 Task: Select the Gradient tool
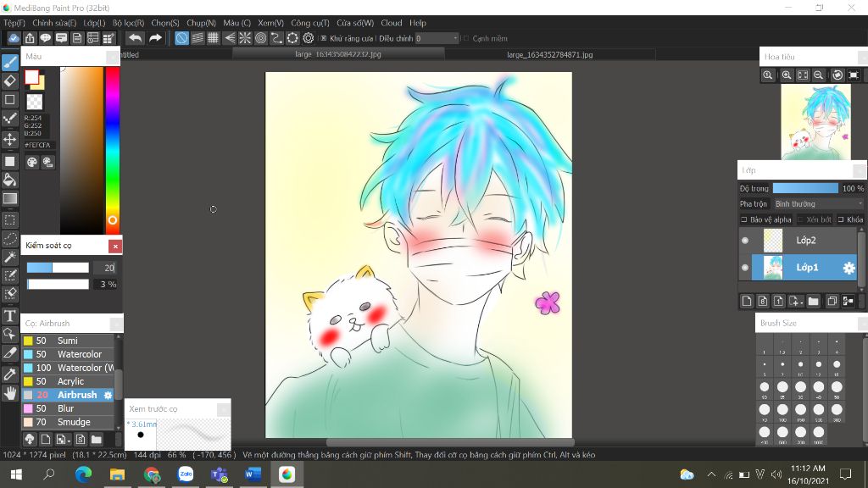(10, 198)
